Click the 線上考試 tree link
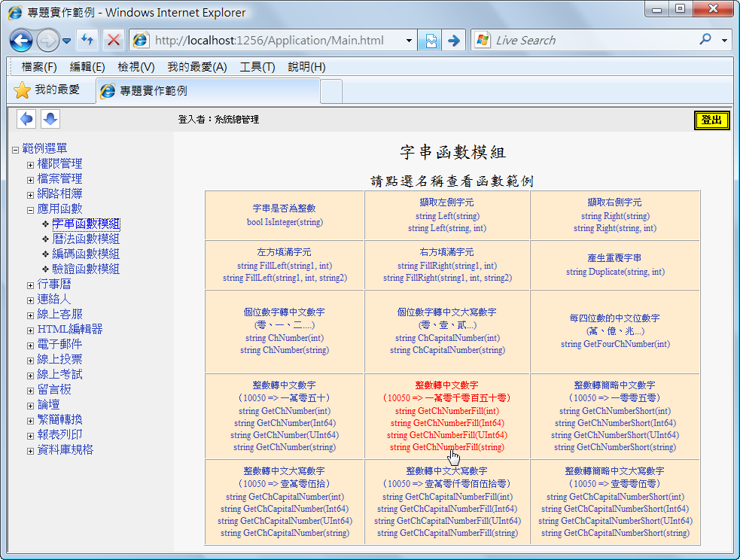The width and height of the screenshot is (740, 560). point(59,374)
